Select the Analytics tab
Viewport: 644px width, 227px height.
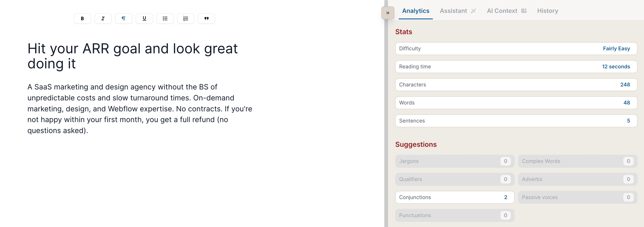click(x=416, y=11)
